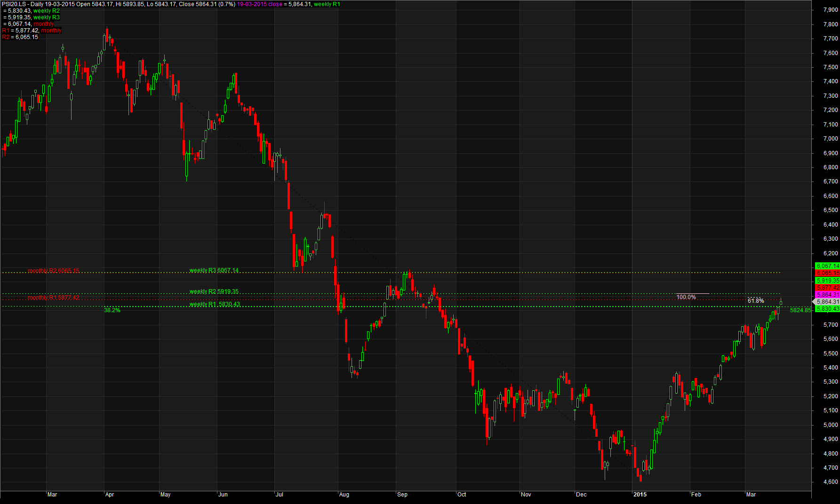Click the green 5,830.43 price tag
Image resolution: width=840 pixels, height=504 pixels.
pos(828,309)
